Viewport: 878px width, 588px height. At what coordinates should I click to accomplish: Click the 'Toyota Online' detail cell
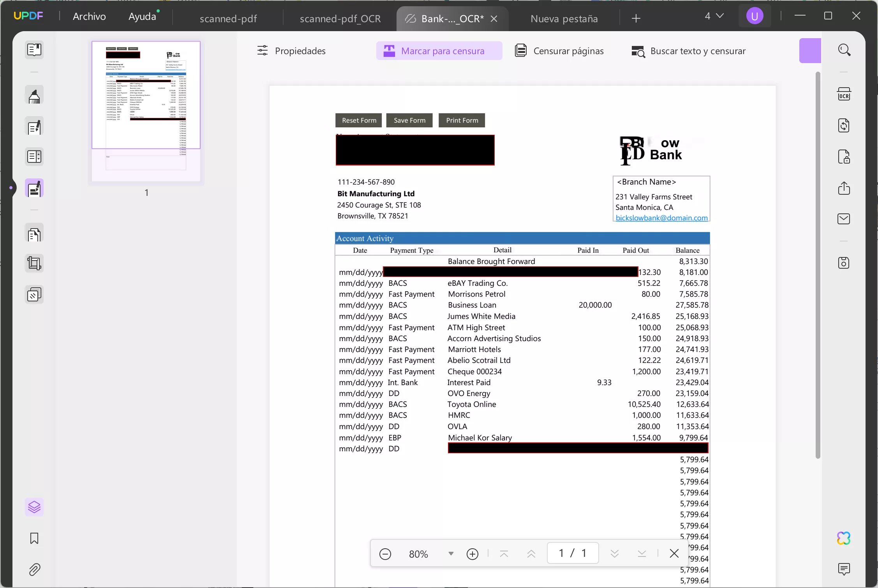[472, 404]
